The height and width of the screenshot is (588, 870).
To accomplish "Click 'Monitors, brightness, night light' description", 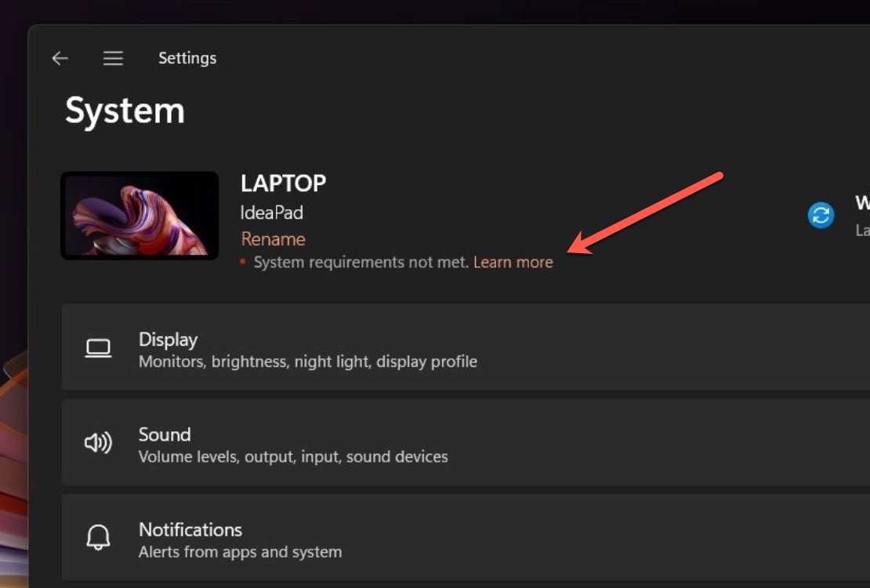I will (x=307, y=361).
